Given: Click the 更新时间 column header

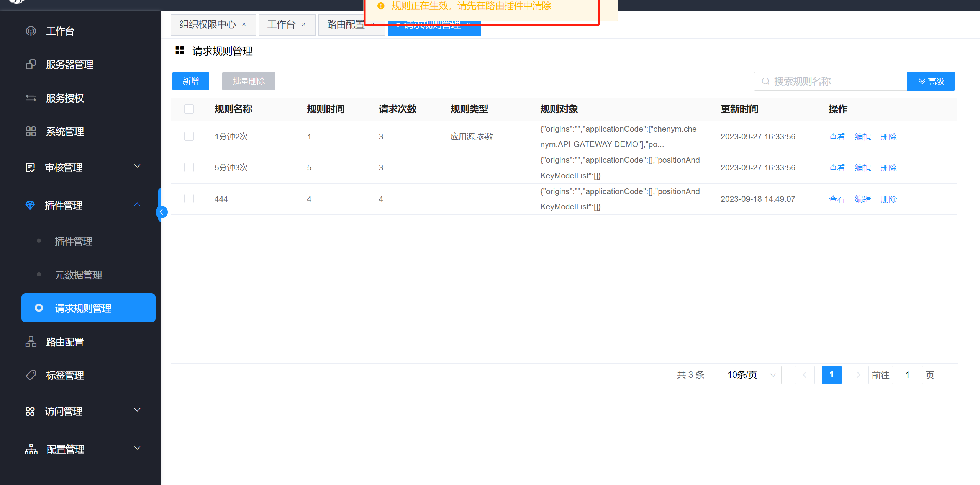Looking at the screenshot, I should (739, 109).
